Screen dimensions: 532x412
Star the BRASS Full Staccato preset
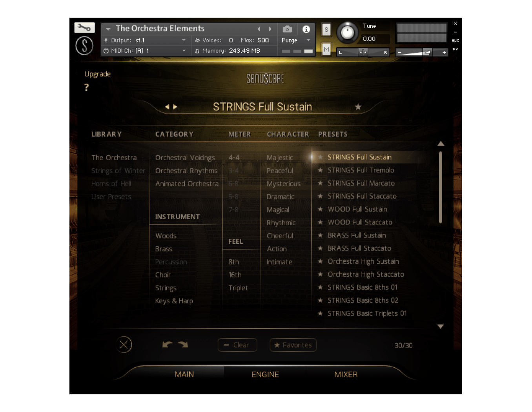[320, 248]
